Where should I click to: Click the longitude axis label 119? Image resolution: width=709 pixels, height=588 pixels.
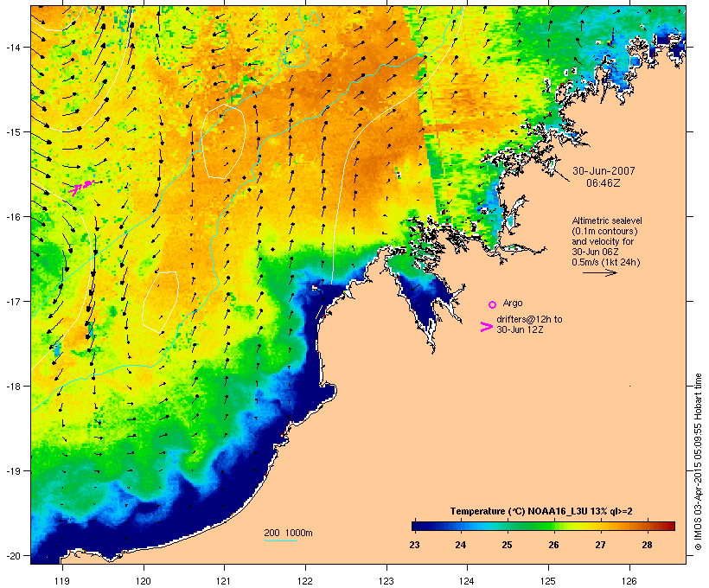tap(62, 581)
